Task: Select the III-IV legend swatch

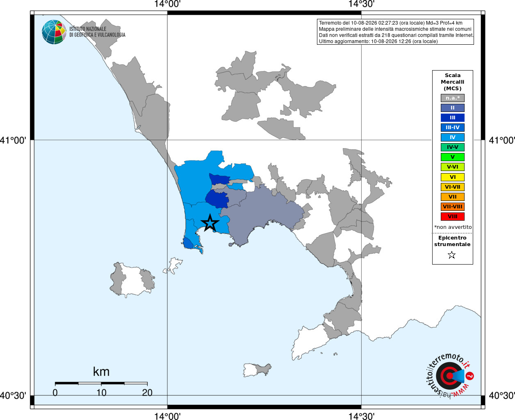Action: click(453, 128)
